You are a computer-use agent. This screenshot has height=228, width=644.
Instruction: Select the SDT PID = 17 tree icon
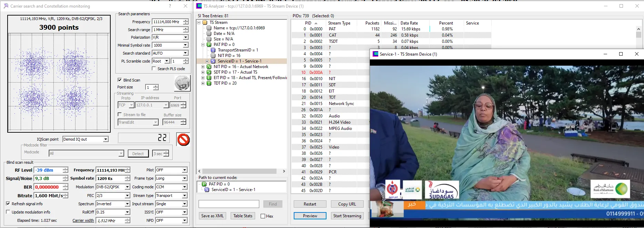pyautogui.click(x=209, y=72)
